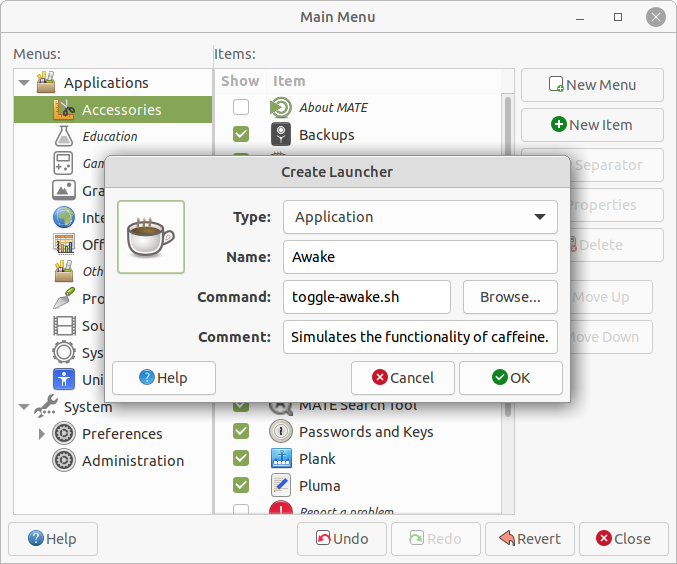Screen dimensions: 677x564
Task: Collapse the System tree node
Action: coord(24,407)
